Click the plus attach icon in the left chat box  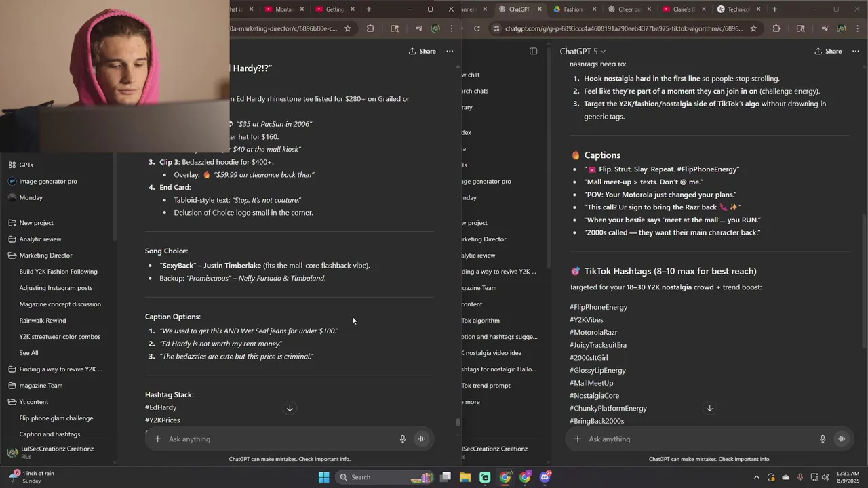[x=157, y=439]
